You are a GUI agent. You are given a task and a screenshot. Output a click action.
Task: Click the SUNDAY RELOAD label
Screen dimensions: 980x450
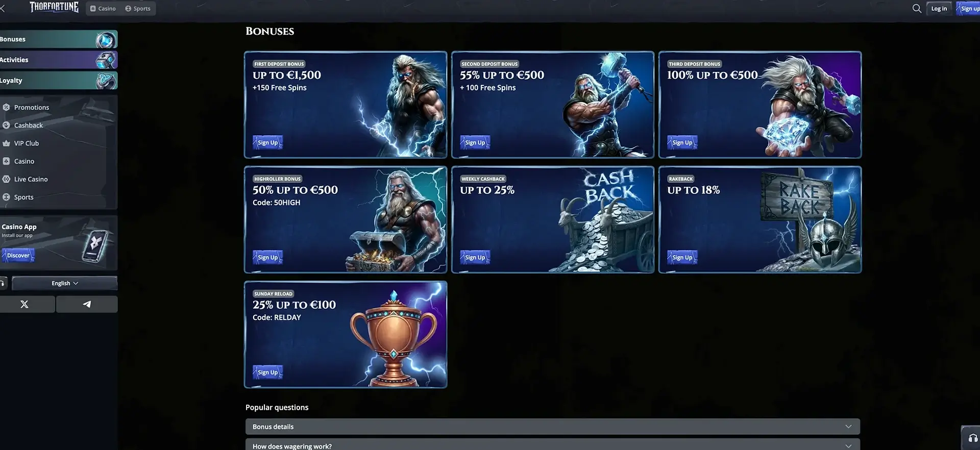(273, 293)
